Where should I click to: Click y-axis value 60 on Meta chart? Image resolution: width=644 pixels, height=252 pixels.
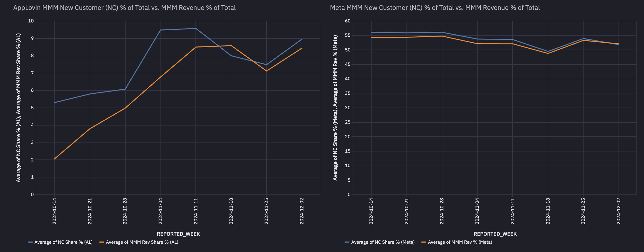(x=348, y=21)
